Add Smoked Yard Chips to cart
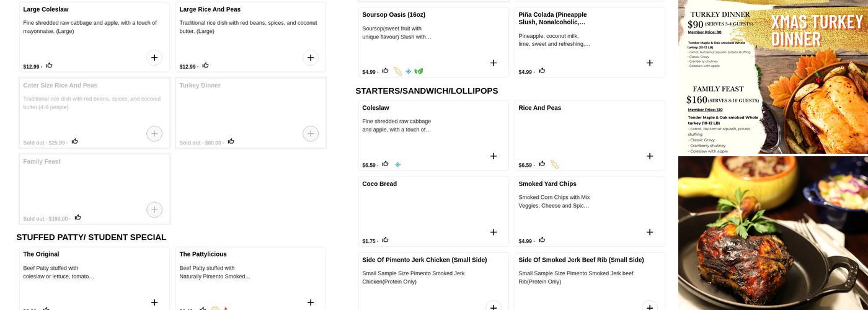This screenshot has height=310, width=868. pyautogui.click(x=650, y=232)
